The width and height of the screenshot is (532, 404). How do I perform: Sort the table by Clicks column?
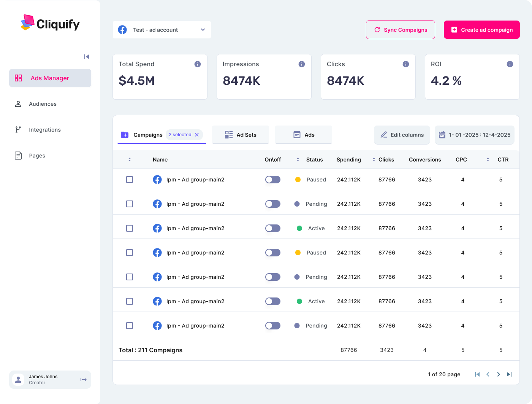click(x=374, y=159)
